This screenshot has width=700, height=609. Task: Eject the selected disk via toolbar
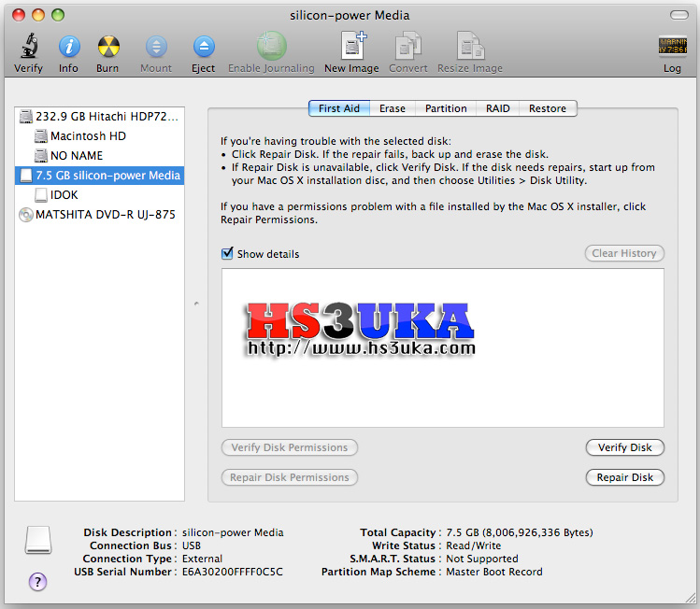point(204,47)
